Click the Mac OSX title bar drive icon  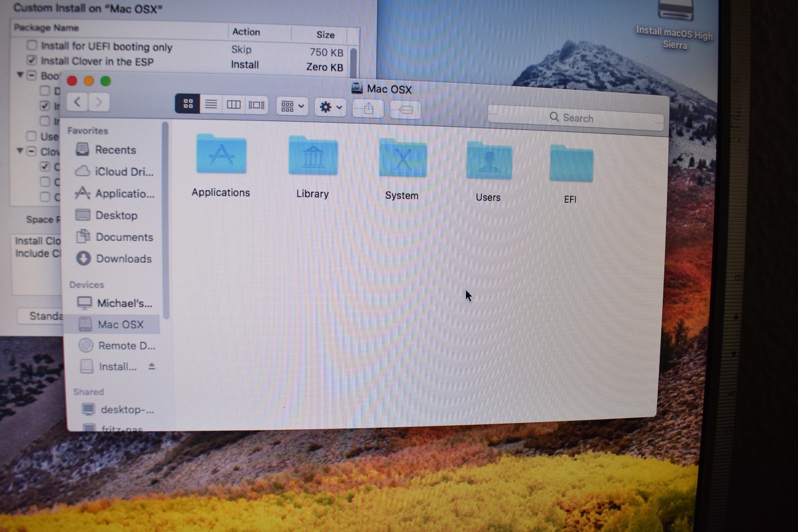(357, 88)
